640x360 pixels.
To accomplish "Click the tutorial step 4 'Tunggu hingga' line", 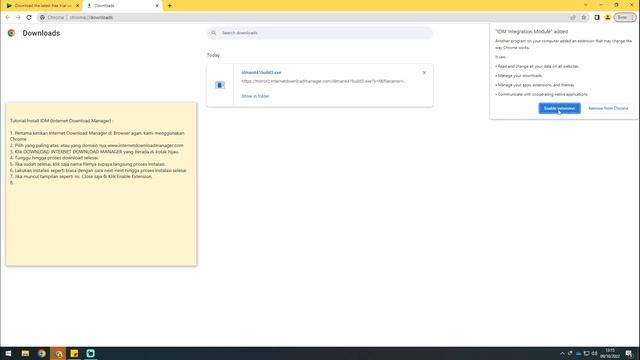I will pyautogui.click(x=54, y=158).
